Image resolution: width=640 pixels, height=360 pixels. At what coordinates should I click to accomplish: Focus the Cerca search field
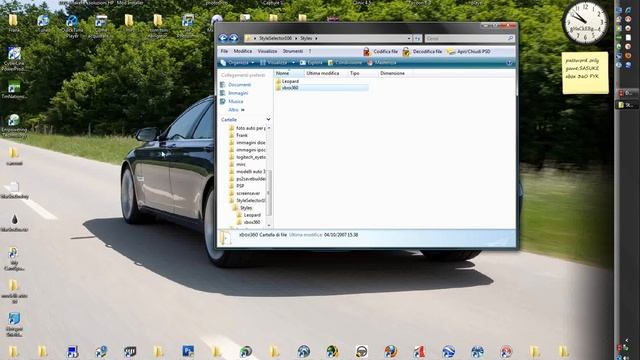pyautogui.click(x=465, y=38)
